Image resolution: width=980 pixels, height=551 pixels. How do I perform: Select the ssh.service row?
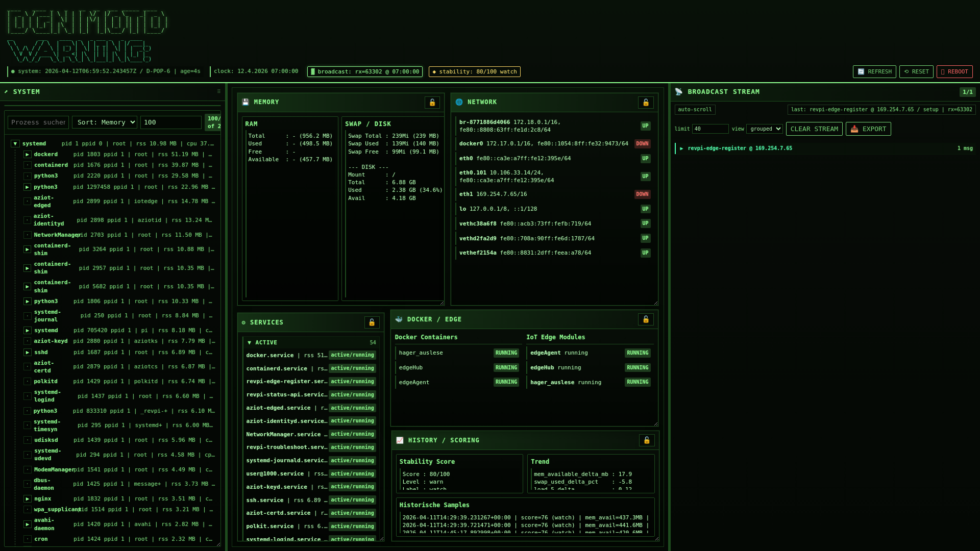coord(311,500)
